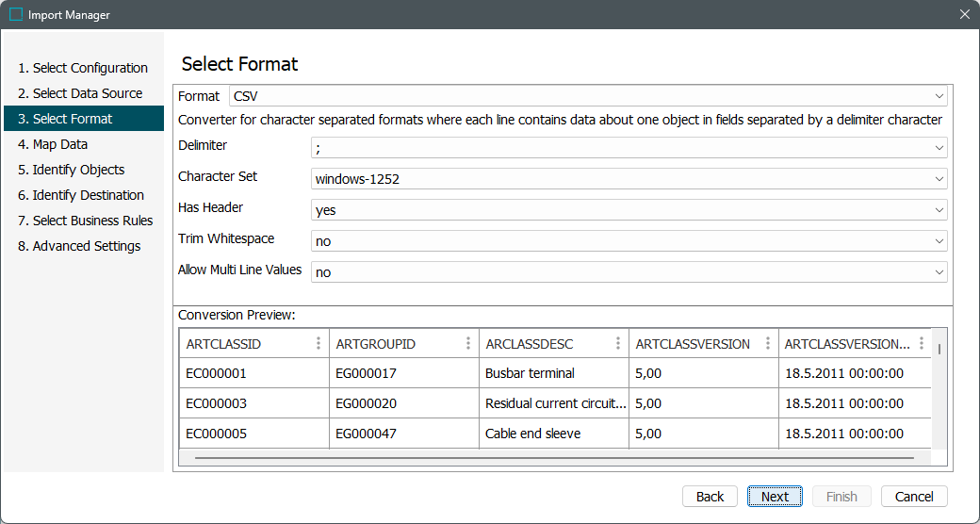Open the Delimiter dropdown

629,148
